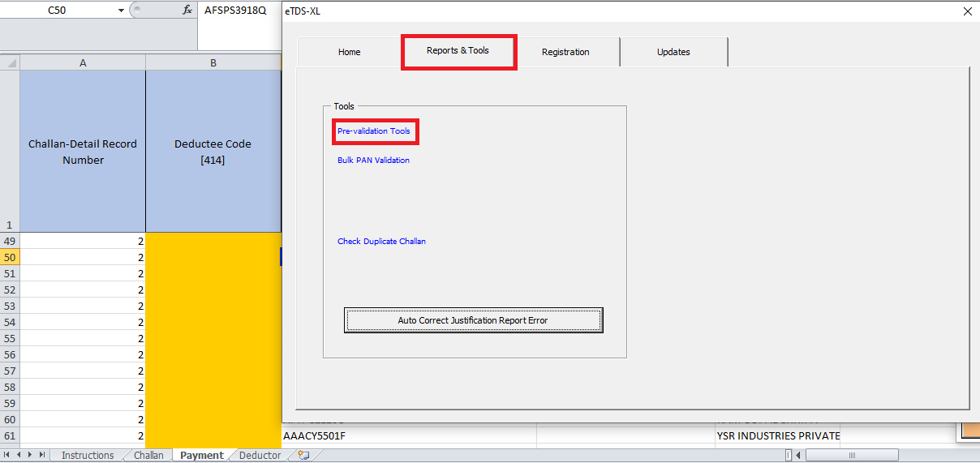Viewport: 980px width, 463px height.
Task: Expand the Name Box dropdown arrow
Action: pos(122,11)
